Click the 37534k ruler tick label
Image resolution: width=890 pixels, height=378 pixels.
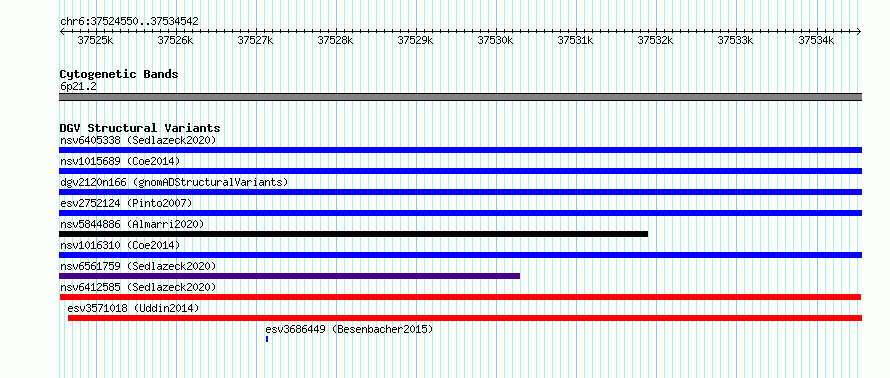(x=817, y=40)
